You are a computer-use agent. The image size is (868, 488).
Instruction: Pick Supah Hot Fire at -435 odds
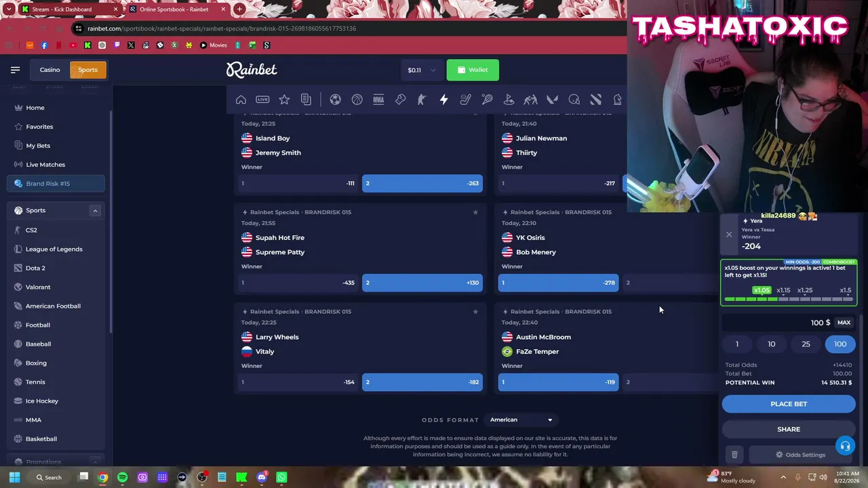pos(298,283)
